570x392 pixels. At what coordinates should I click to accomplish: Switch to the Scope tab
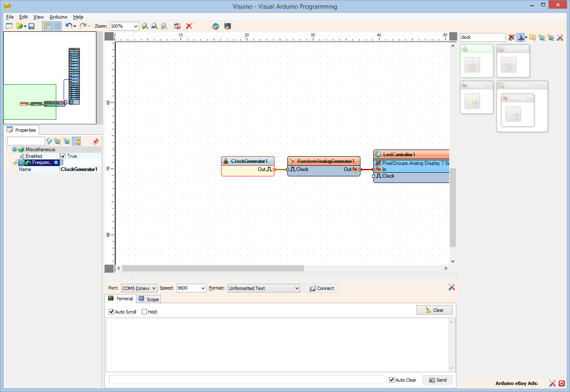[149, 299]
